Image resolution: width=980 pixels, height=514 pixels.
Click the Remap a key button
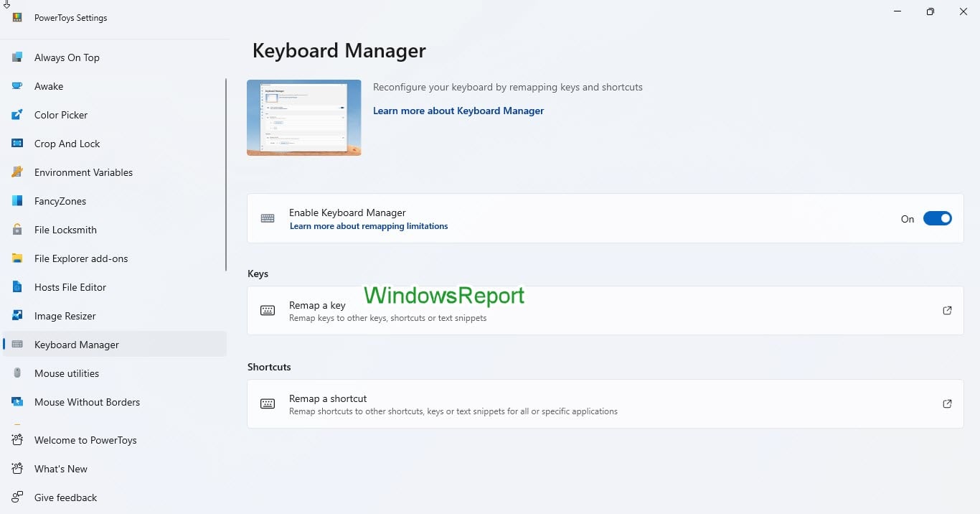coord(606,311)
